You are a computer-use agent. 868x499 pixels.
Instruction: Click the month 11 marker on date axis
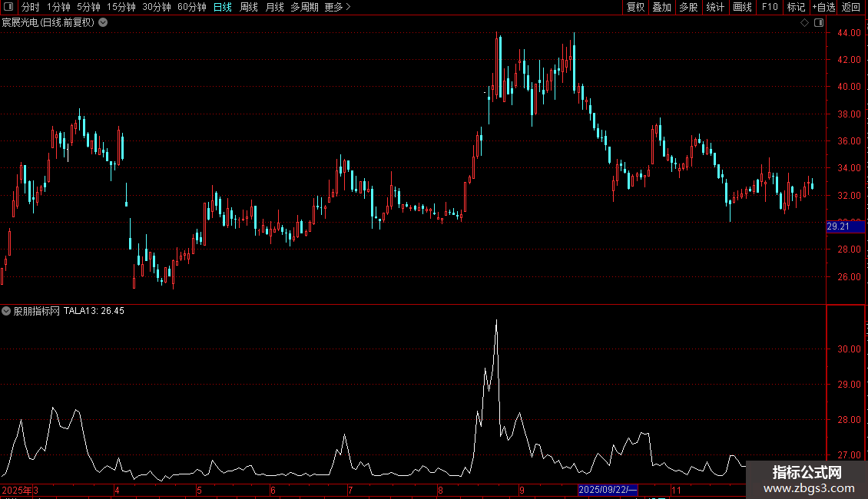pos(676,490)
